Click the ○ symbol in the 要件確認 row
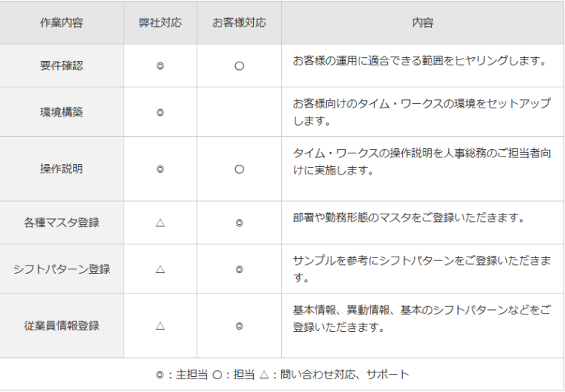565x392 pixels. click(239, 66)
